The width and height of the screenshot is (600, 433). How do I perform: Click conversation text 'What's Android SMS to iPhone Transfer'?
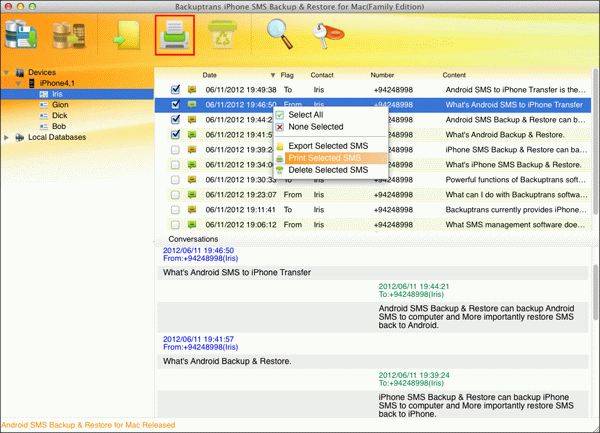tap(237, 272)
